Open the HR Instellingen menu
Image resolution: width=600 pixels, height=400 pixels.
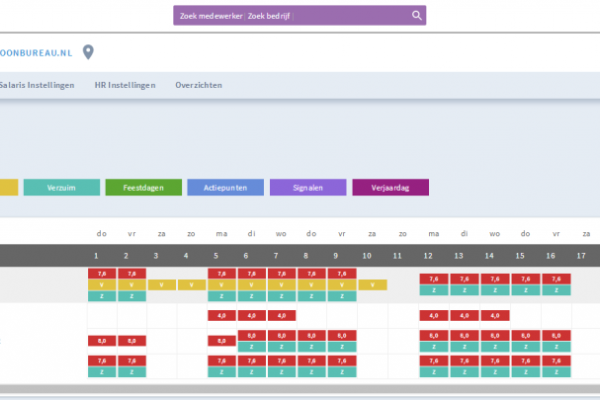coord(125,85)
